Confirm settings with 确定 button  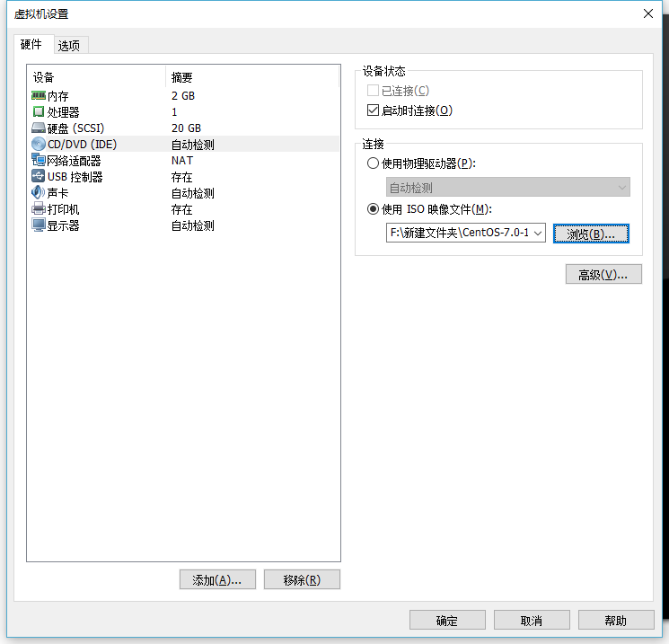click(447, 620)
